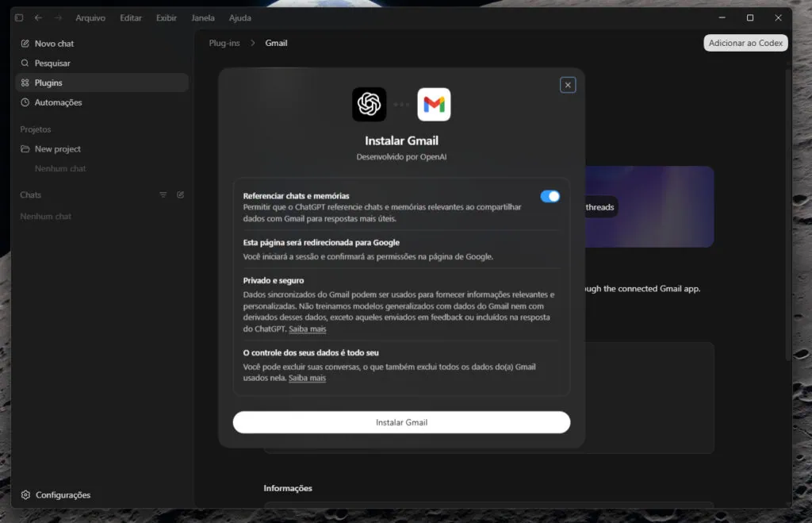
Task: Go to Plug-ins breadcrumb
Action: click(x=224, y=43)
